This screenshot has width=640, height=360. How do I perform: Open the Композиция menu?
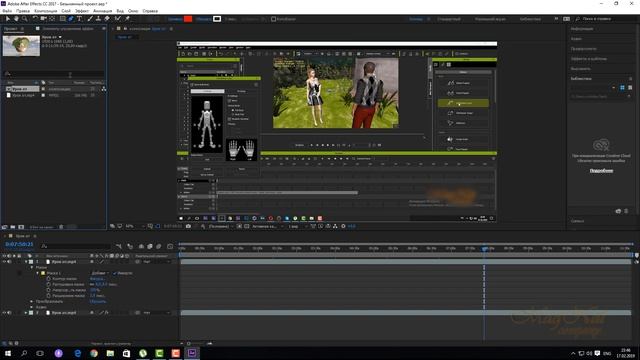[46, 11]
